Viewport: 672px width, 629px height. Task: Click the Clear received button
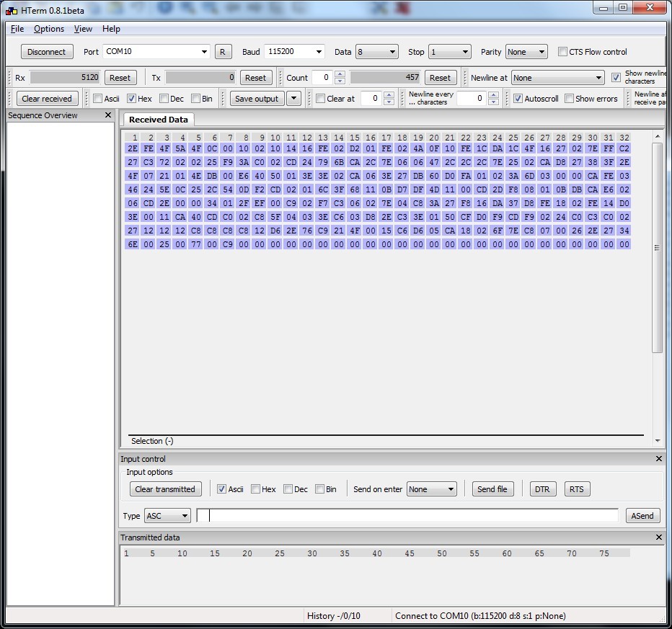coord(46,98)
